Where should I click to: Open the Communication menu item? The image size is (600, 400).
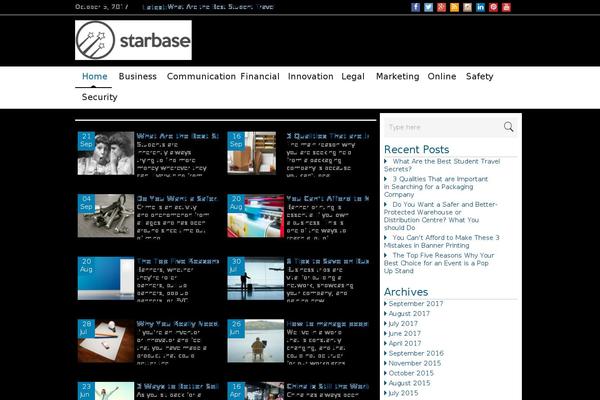201,77
